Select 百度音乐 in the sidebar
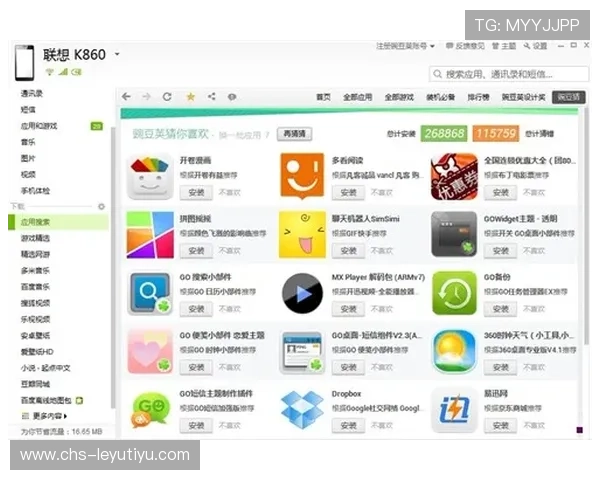 point(35,287)
